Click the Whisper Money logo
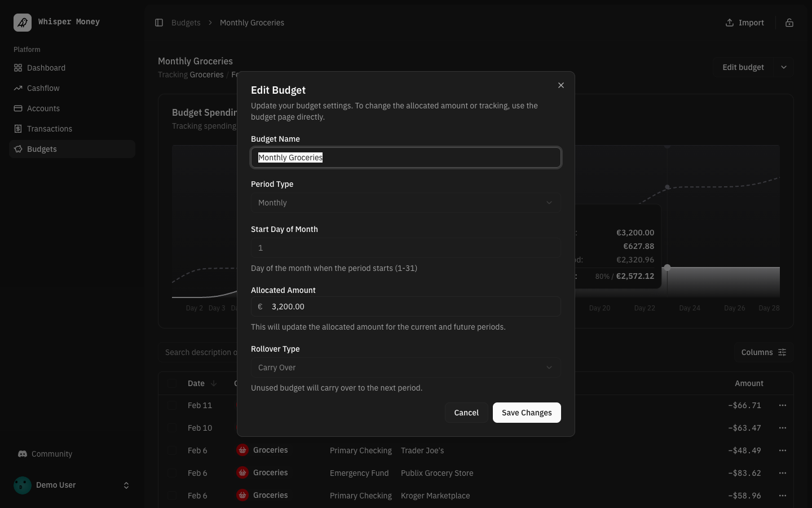The image size is (812, 508). (x=21, y=22)
